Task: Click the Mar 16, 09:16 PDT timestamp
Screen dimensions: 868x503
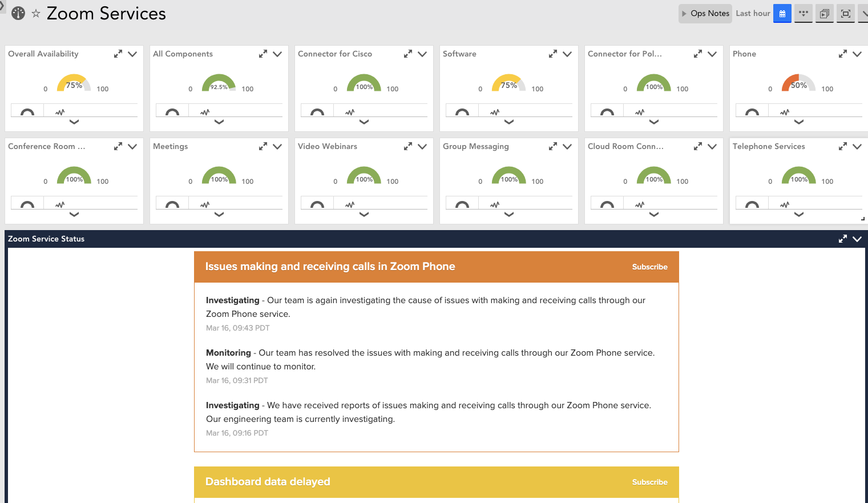Action: coord(237,433)
